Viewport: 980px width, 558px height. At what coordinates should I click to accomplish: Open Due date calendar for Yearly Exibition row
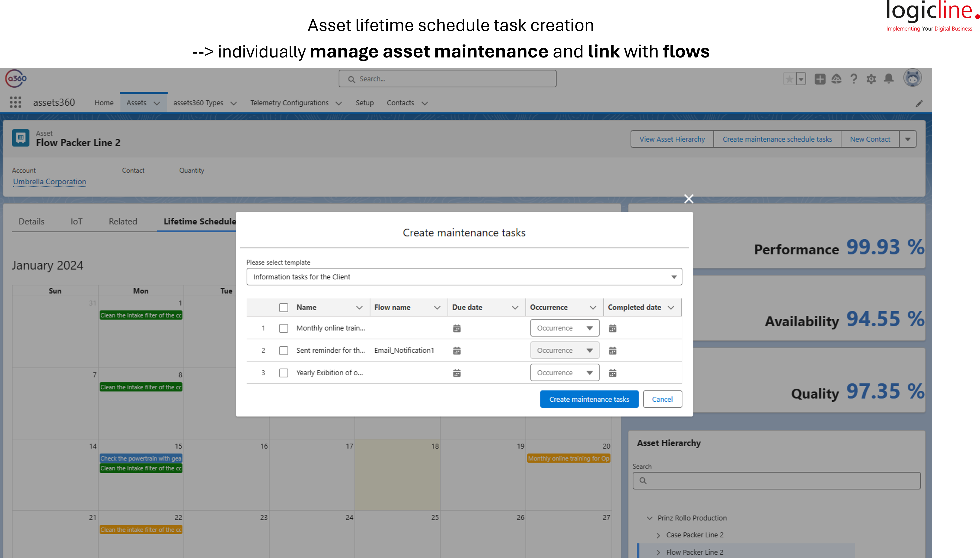[457, 373]
